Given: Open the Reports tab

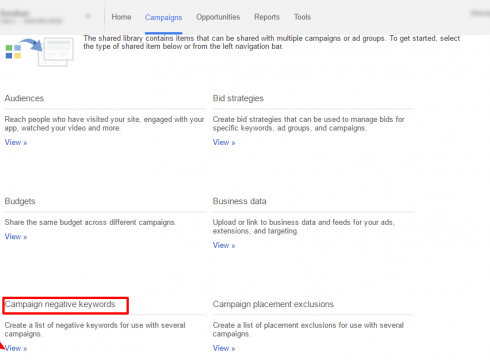Looking at the screenshot, I should [267, 17].
